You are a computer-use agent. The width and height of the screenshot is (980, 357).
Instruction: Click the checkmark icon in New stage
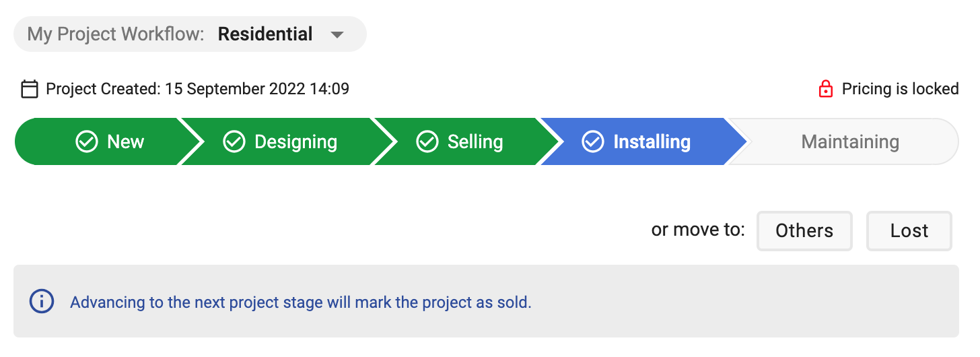click(x=87, y=142)
